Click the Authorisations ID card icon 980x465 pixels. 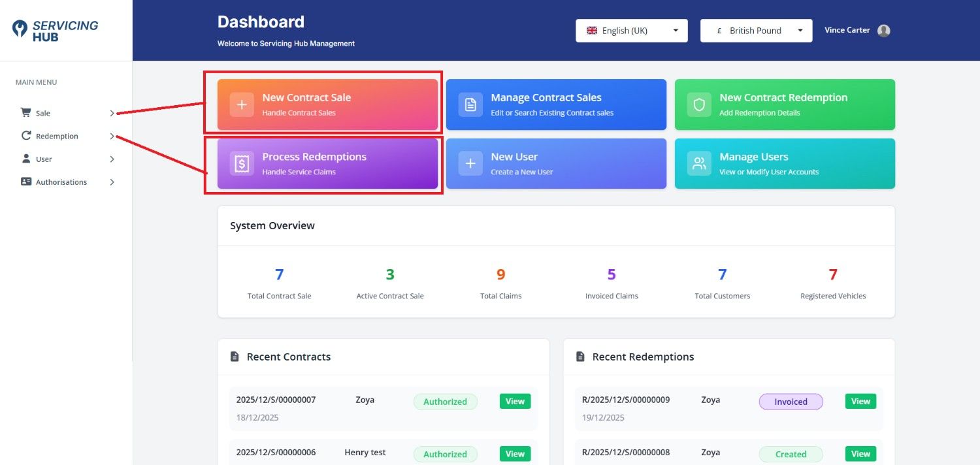coord(26,182)
